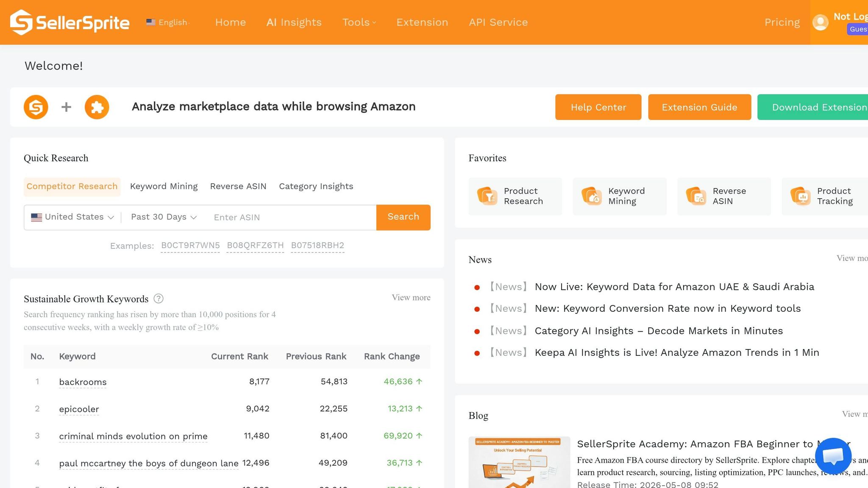868x488 pixels.
Task: Open the Keyword Mining favorite icon
Action: tap(591, 196)
